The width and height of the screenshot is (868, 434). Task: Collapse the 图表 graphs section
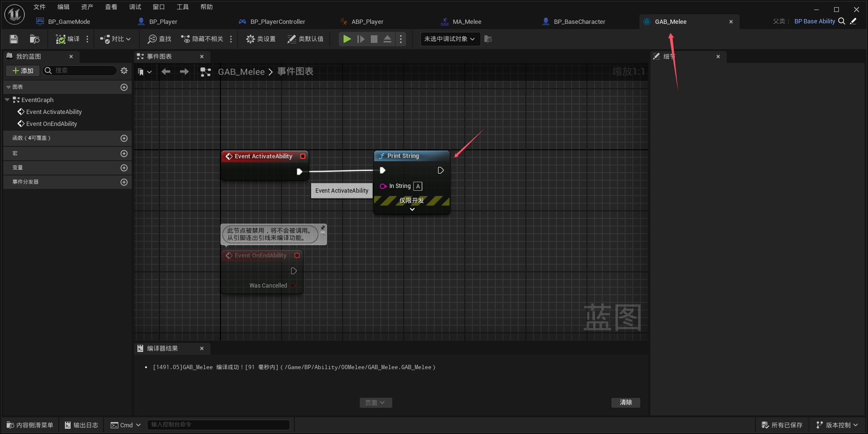tap(9, 87)
